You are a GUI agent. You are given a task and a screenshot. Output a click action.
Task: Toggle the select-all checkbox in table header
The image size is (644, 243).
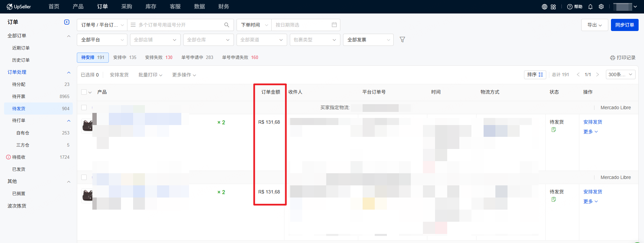pos(84,92)
